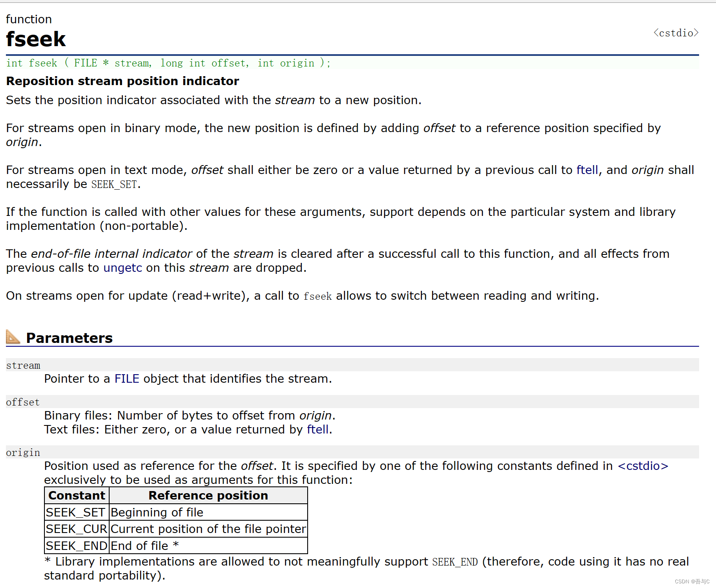Follow the FILE link in stream parameter
The width and height of the screenshot is (716, 588).
pyautogui.click(x=127, y=379)
